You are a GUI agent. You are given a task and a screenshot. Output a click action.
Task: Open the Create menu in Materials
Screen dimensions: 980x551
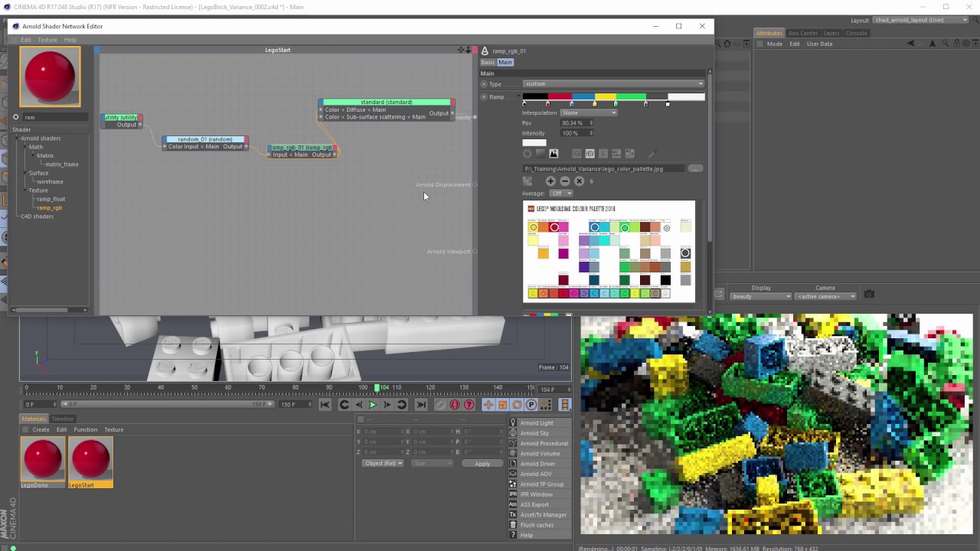click(41, 429)
